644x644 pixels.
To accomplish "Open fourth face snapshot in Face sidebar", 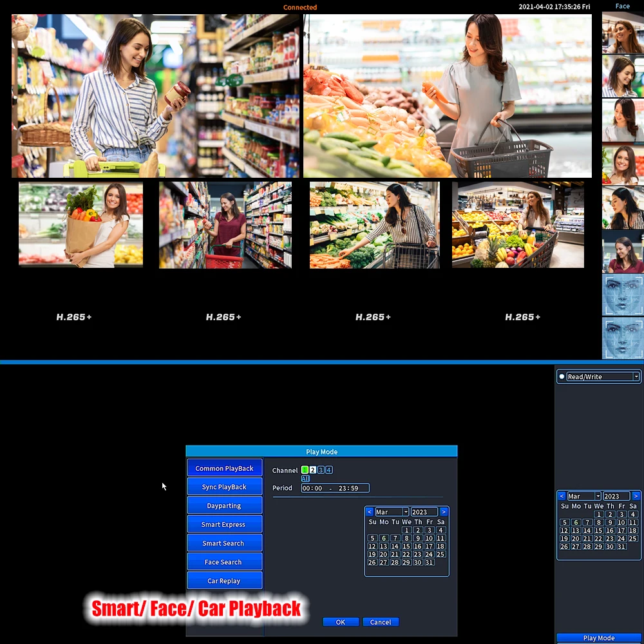I will tap(623, 165).
